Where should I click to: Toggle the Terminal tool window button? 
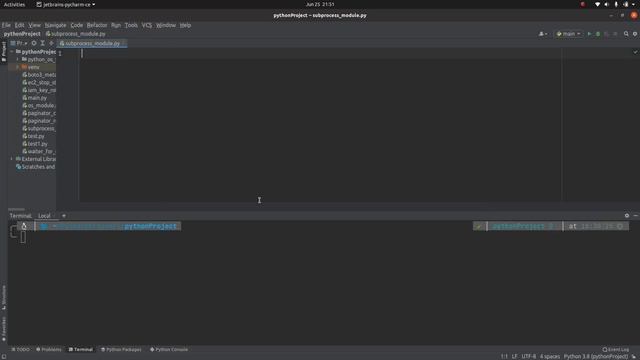coord(81,350)
